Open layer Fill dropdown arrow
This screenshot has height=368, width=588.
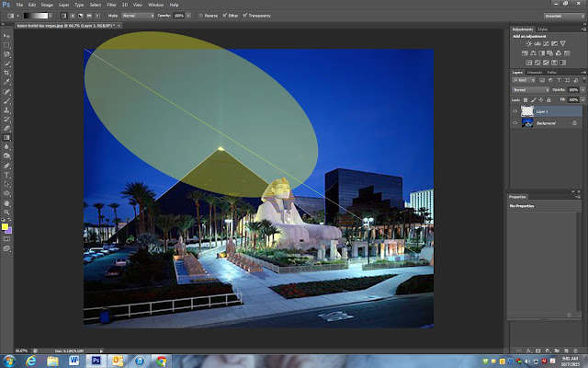pos(582,100)
